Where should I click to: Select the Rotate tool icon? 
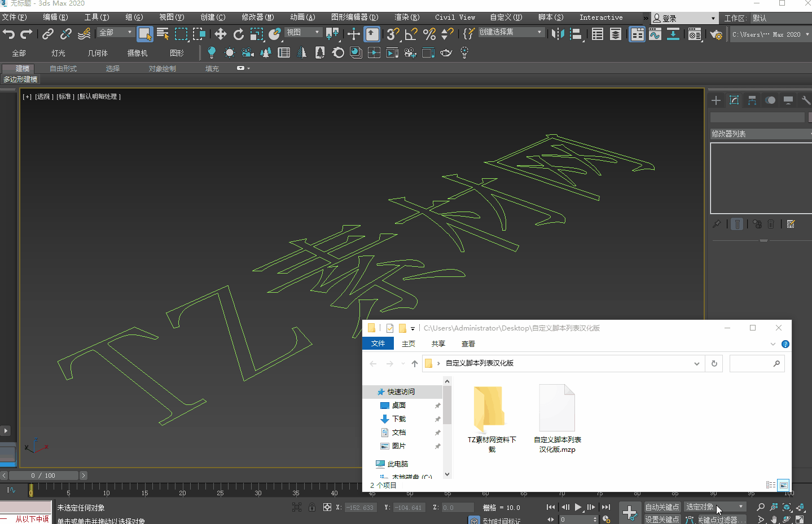[x=239, y=34]
